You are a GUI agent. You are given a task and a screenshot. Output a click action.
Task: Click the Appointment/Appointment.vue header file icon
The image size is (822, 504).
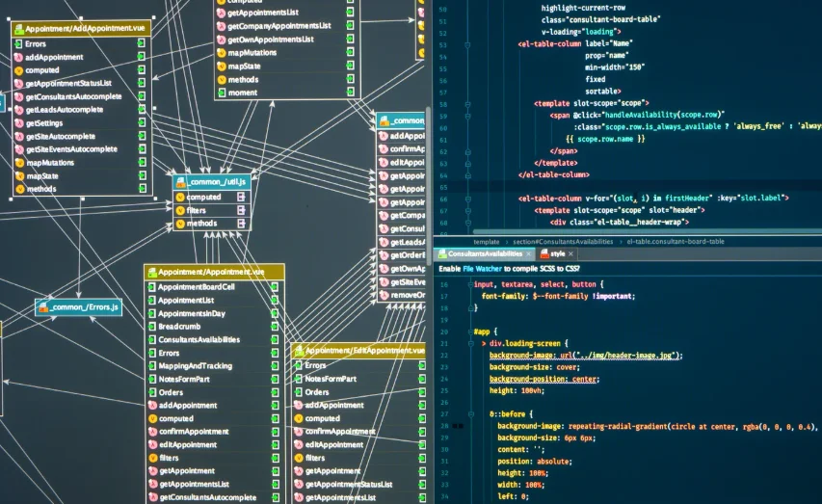pyautogui.click(x=152, y=272)
